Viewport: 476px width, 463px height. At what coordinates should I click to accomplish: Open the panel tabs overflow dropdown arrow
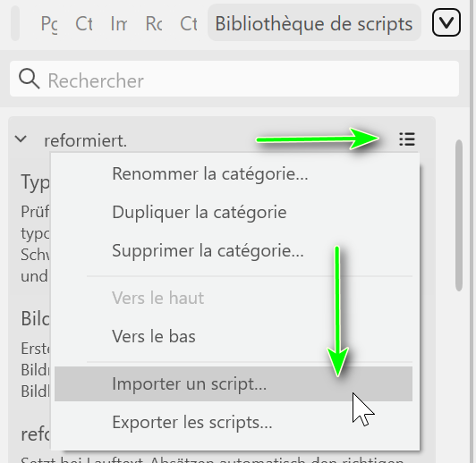click(x=446, y=22)
